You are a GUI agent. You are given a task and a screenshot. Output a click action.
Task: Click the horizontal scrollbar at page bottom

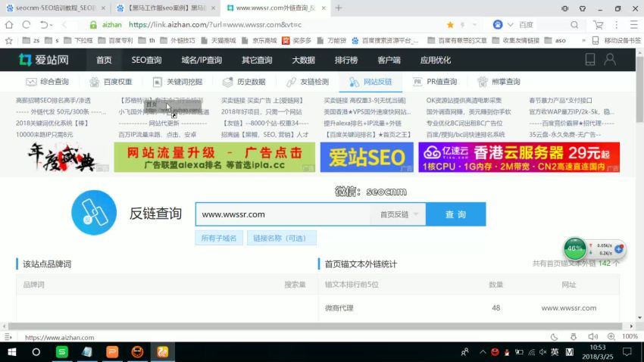coord(315,326)
